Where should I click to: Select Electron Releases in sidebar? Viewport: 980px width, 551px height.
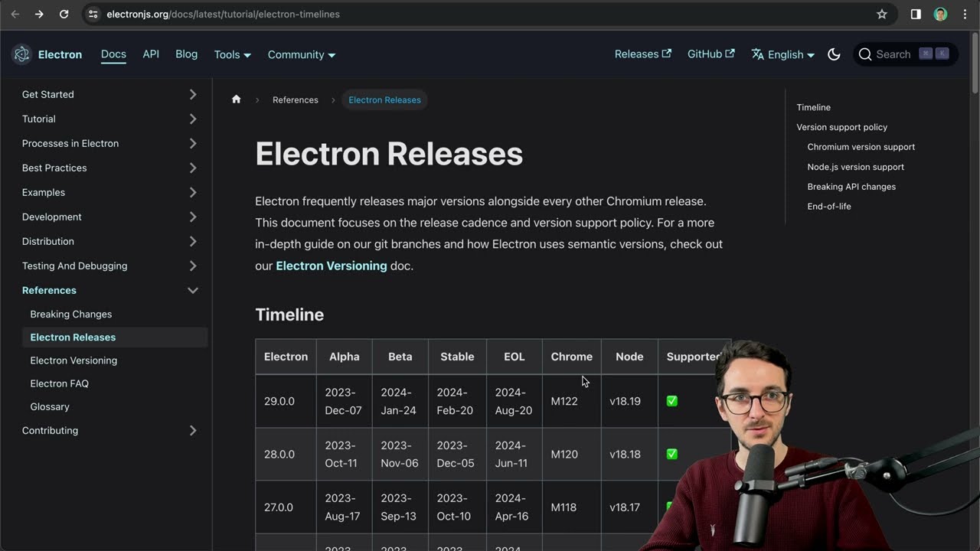click(115, 337)
